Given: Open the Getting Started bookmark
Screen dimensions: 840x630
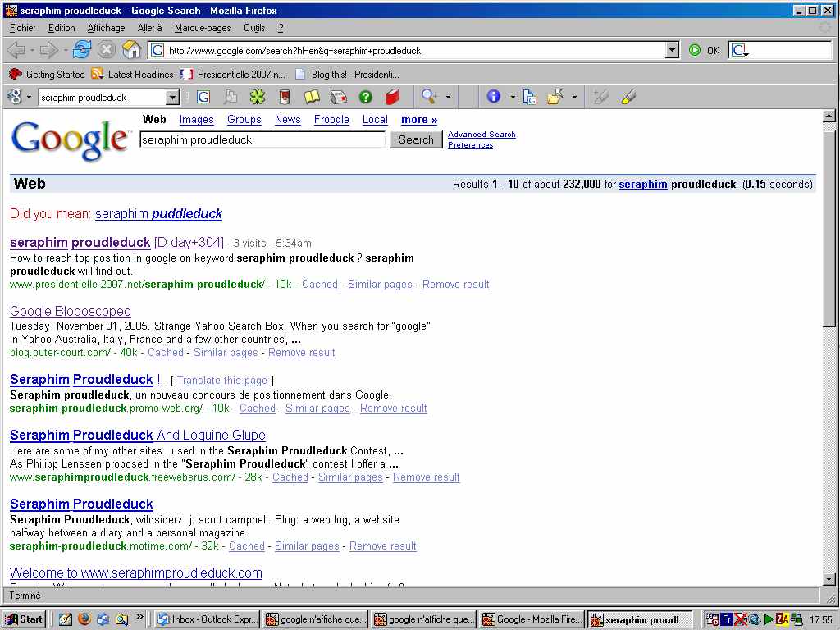Looking at the screenshot, I should tap(47, 75).
